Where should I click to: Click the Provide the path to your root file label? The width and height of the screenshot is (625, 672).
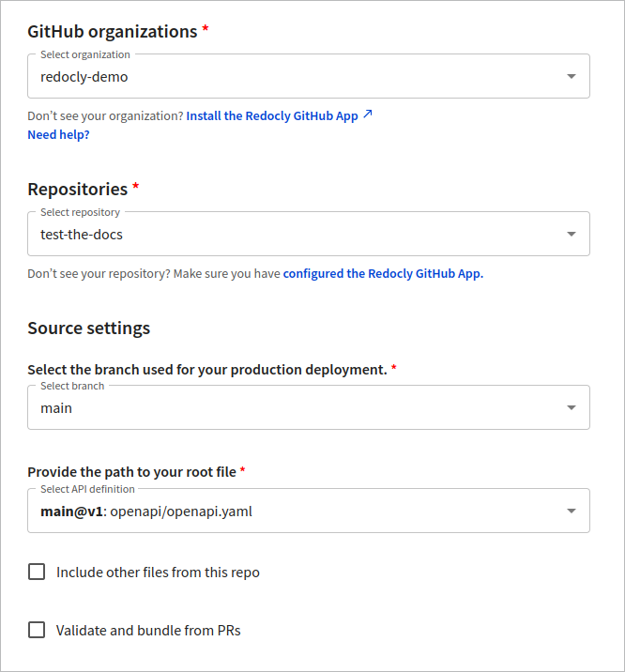(x=132, y=472)
